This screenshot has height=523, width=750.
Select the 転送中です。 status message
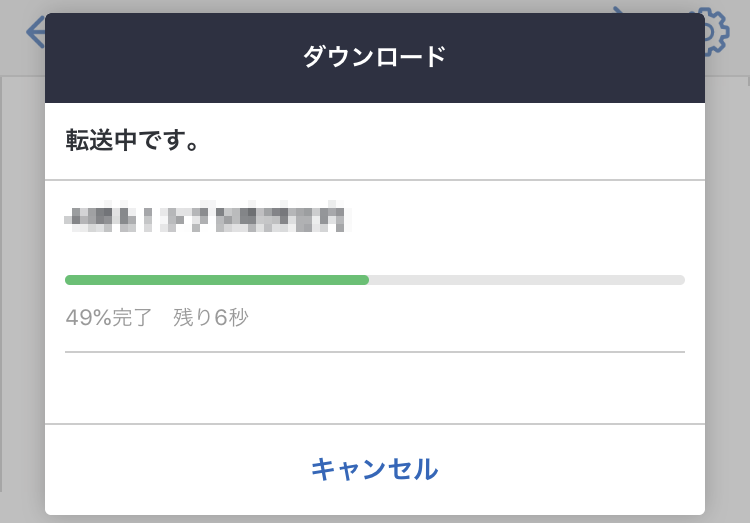click(132, 140)
